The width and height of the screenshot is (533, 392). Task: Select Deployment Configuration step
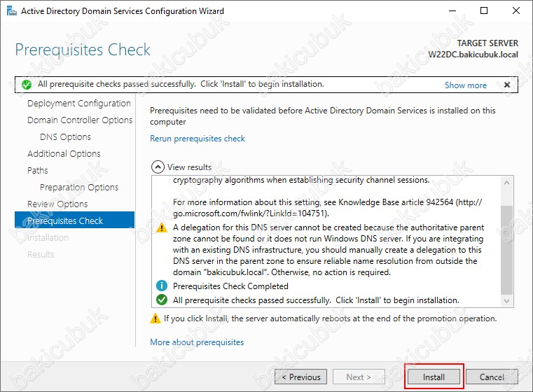[x=79, y=104]
